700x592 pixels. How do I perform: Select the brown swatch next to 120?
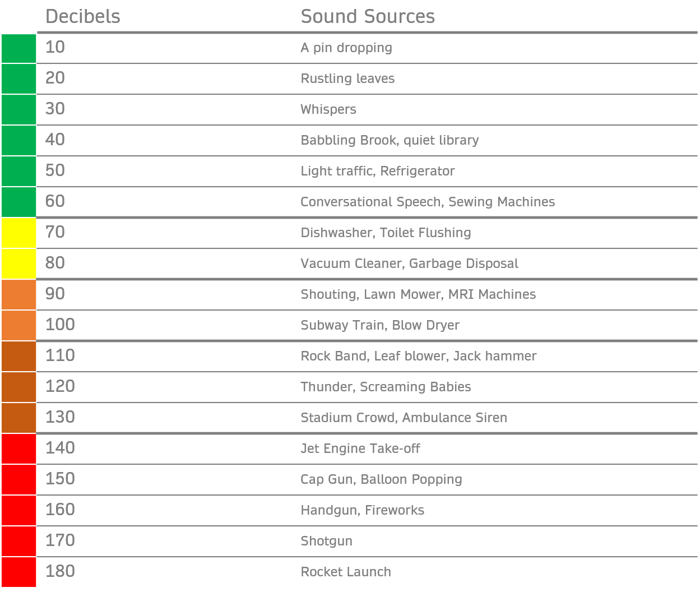click(18, 387)
